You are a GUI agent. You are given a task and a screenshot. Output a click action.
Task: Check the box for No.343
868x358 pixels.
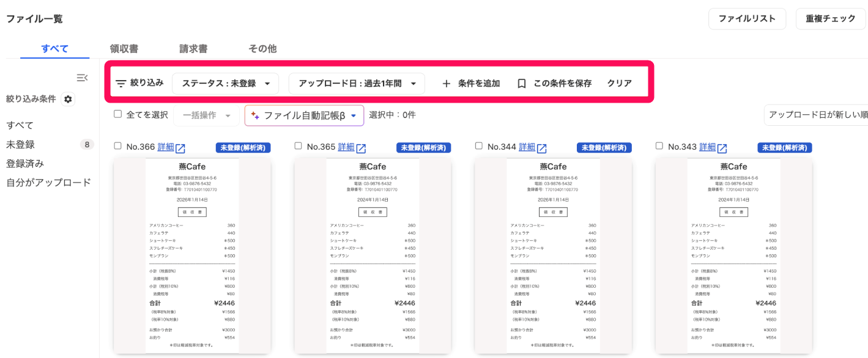point(659,146)
